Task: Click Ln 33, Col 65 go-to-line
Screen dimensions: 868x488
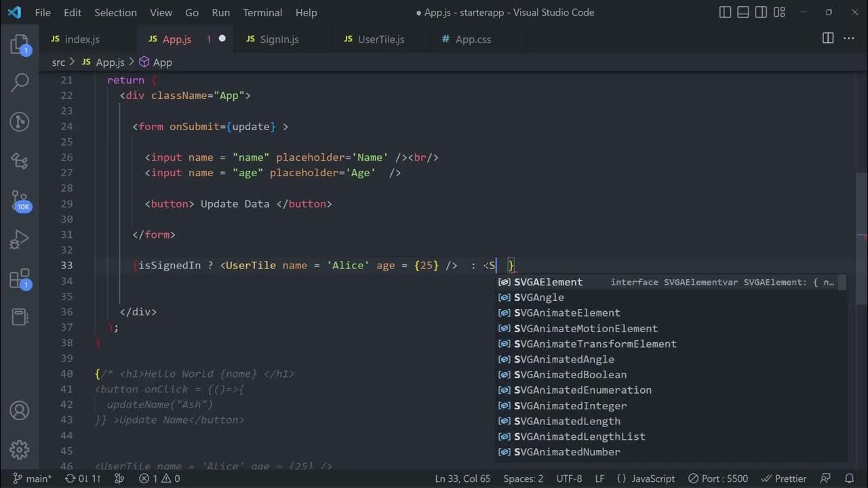Action: [x=462, y=479]
